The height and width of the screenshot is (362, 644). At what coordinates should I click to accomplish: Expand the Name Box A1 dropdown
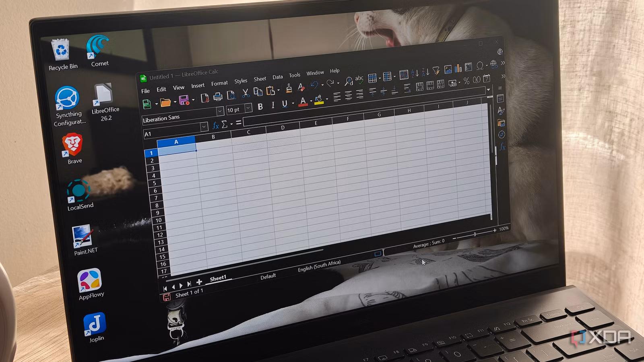pos(204,126)
